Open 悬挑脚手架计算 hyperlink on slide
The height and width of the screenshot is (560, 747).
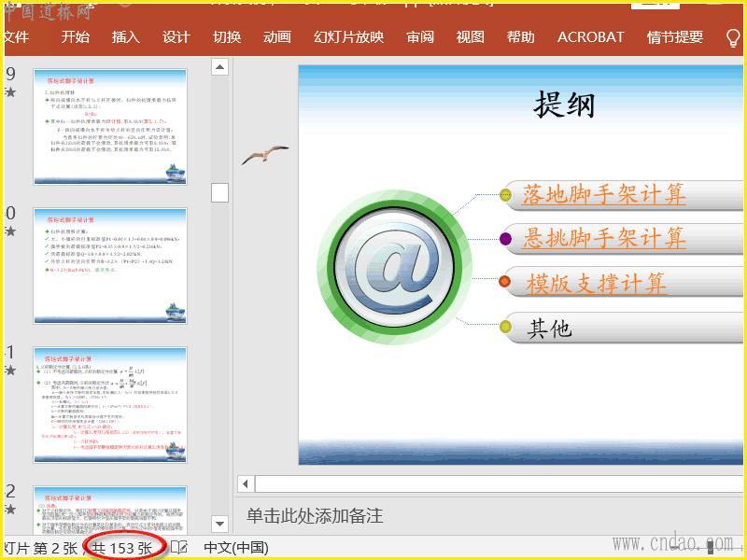tap(604, 238)
